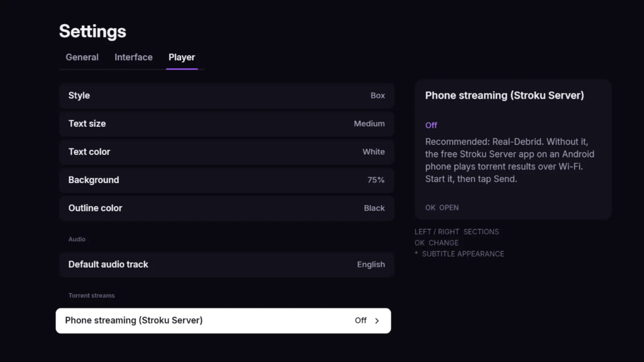Open the Text size option row

coord(227,124)
